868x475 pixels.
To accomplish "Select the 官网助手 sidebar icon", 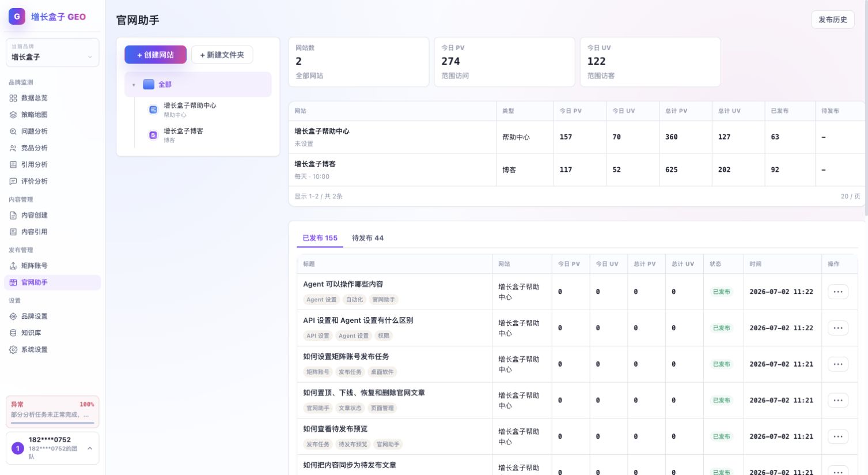I will [13, 282].
